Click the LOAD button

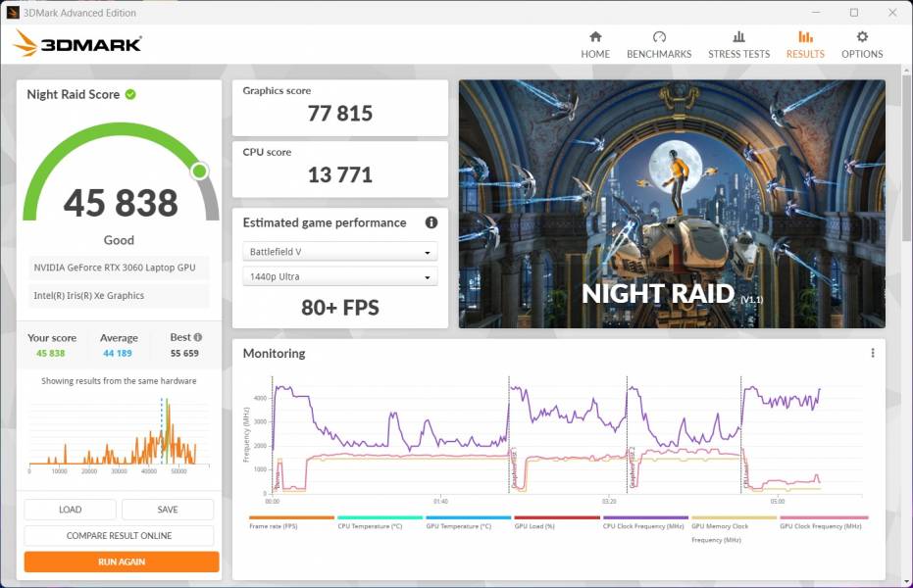click(70, 510)
